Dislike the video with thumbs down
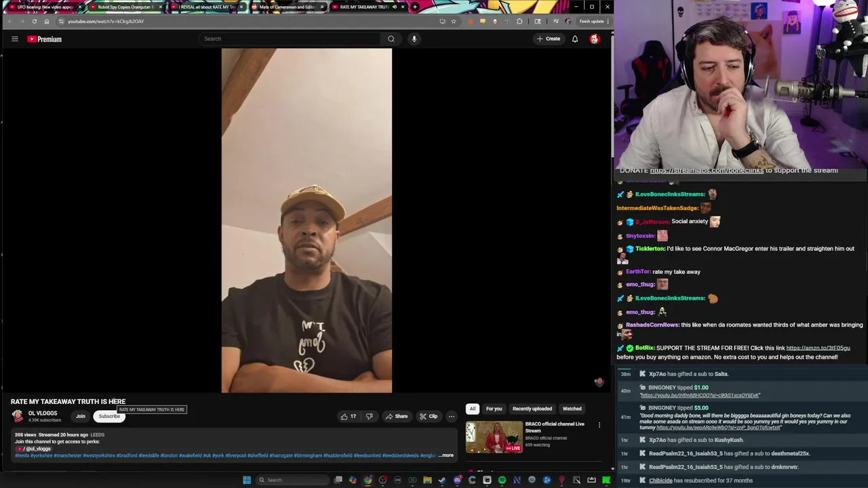 369,416
